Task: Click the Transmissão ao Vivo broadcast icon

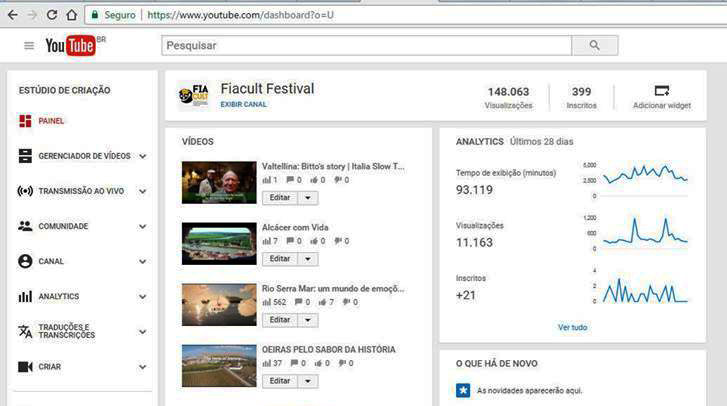Action: [x=25, y=191]
